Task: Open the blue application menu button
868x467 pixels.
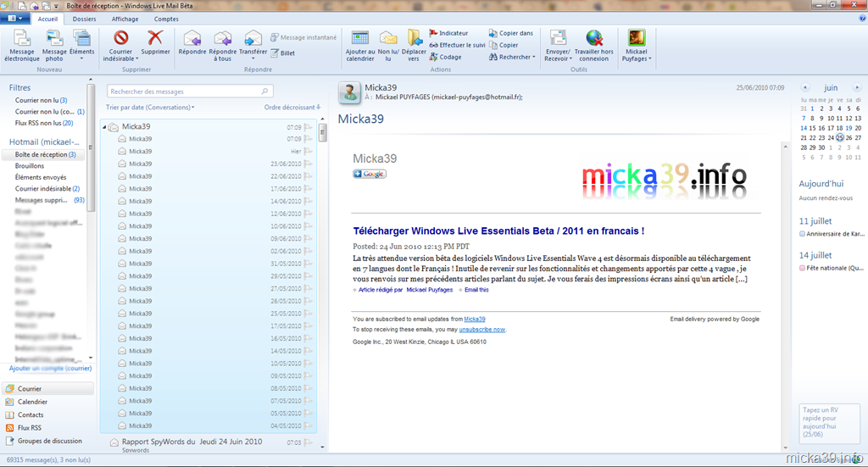Action: pyautogui.click(x=15, y=19)
